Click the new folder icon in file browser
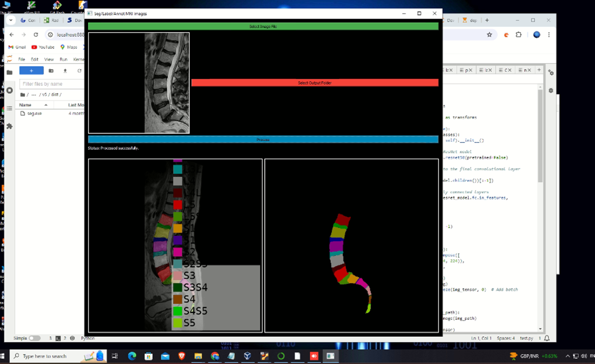 (x=51, y=71)
